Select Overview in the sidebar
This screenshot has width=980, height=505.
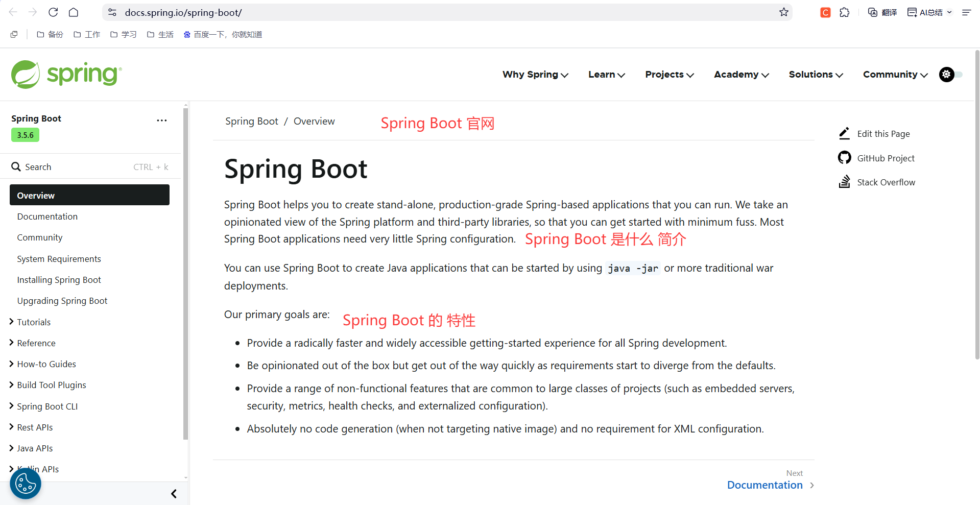pyautogui.click(x=89, y=195)
